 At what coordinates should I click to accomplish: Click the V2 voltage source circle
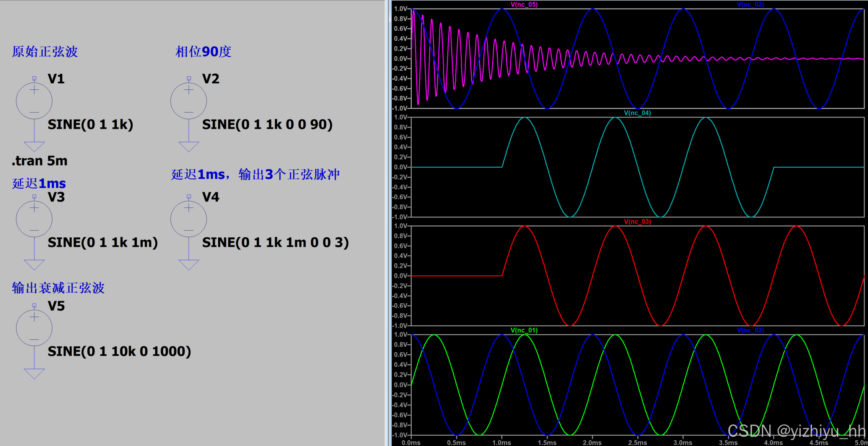(x=189, y=101)
